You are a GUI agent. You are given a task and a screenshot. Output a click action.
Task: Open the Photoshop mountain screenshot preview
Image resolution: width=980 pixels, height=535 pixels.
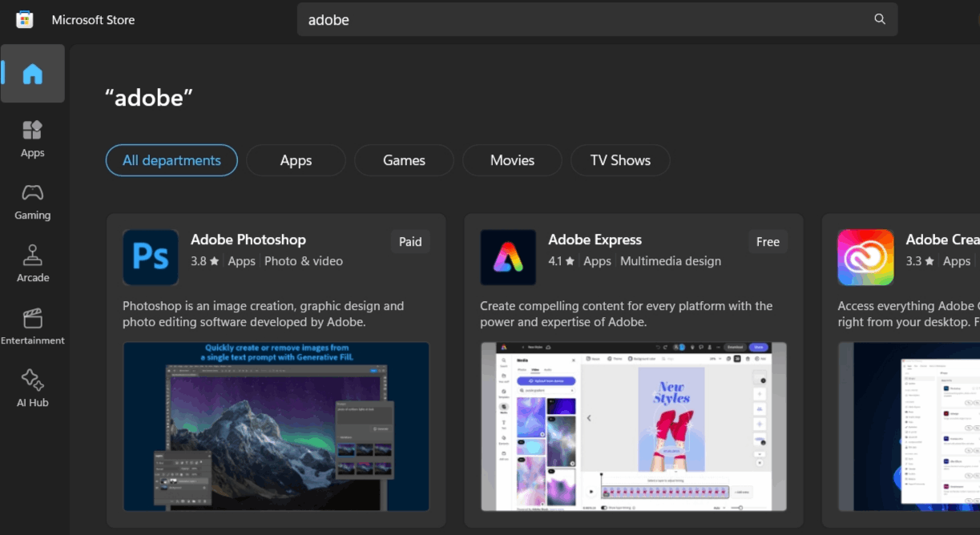(x=276, y=427)
